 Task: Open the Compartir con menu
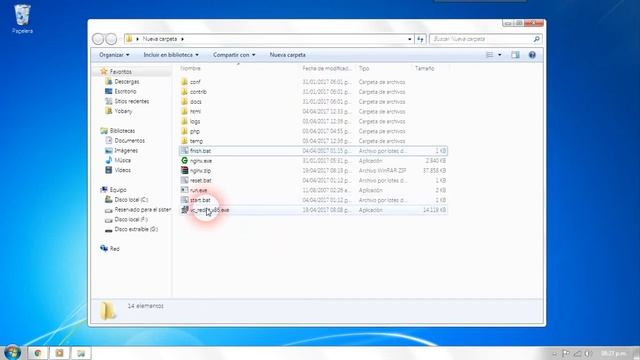234,55
